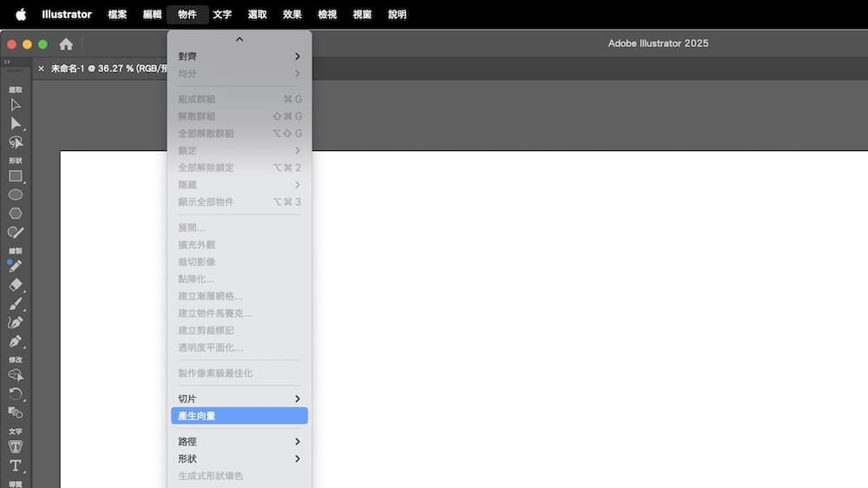Screen dimensions: 868x488
Task: Select the Touch Type tool
Action: (x=16, y=446)
